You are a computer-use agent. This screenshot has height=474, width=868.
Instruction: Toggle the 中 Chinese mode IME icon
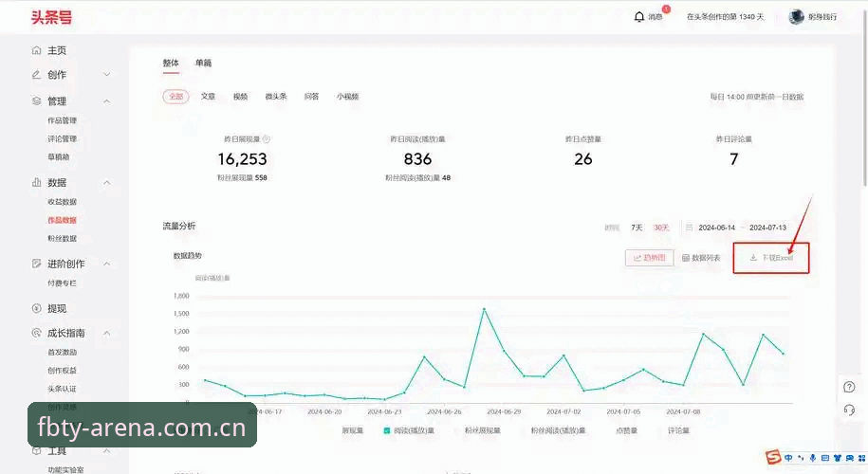pyautogui.click(x=788, y=457)
